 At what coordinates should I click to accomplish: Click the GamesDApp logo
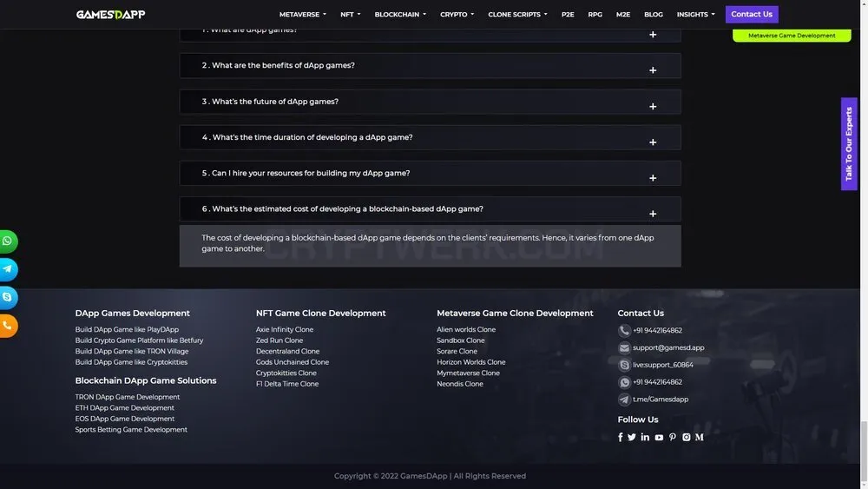(111, 15)
